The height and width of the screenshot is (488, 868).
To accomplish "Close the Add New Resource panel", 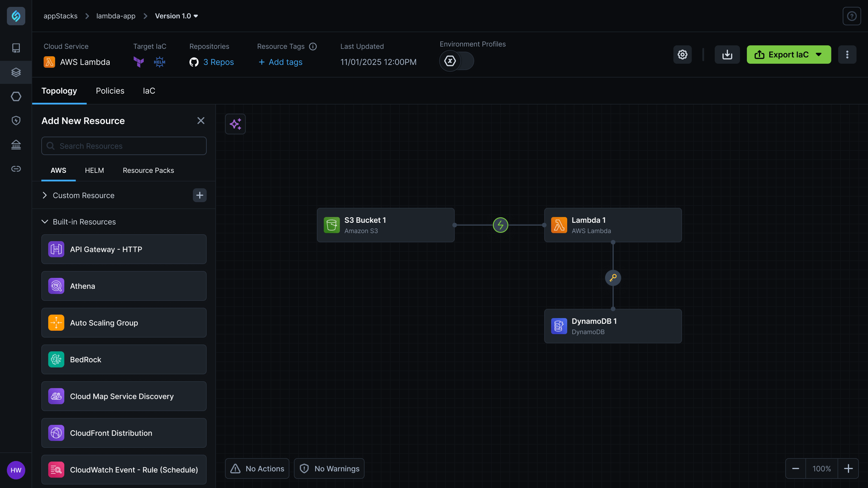I will point(201,121).
